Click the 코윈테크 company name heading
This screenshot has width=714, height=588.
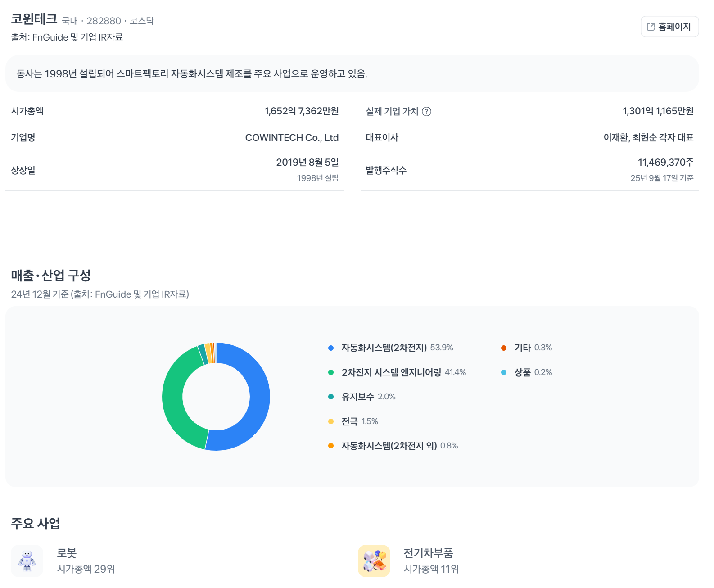pyautogui.click(x=34, y=19)
